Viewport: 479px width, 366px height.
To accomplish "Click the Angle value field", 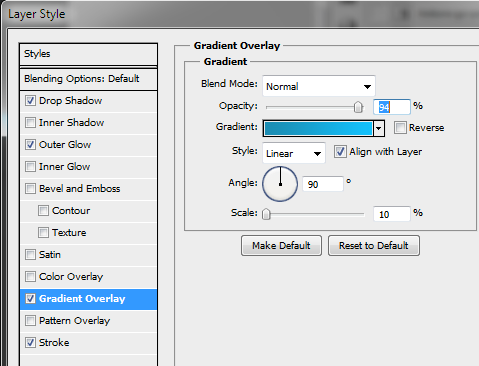I will (x=323, y=184).
